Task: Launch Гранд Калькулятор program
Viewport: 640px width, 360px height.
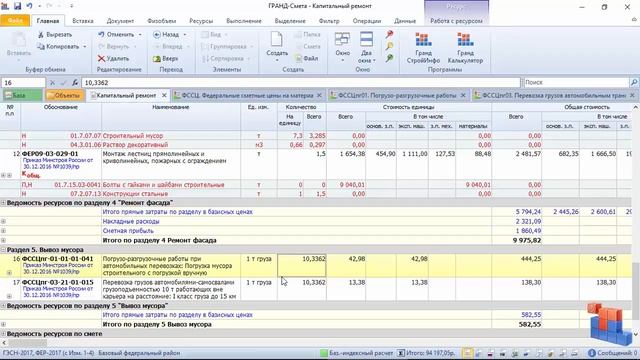Action: pyautogui.click(x=465, y=48)
